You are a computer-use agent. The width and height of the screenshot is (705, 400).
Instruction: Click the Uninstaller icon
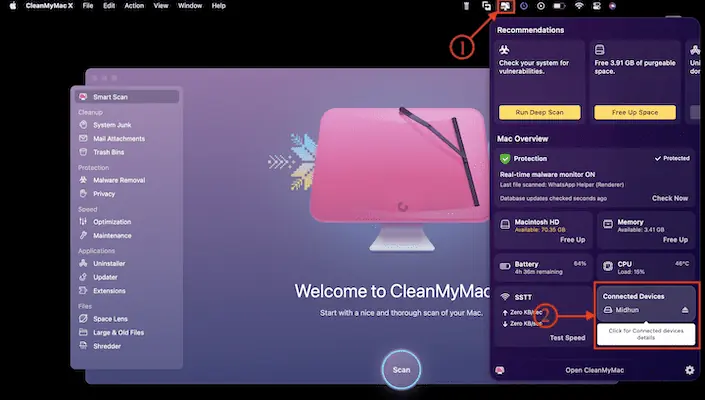[83, 263]
